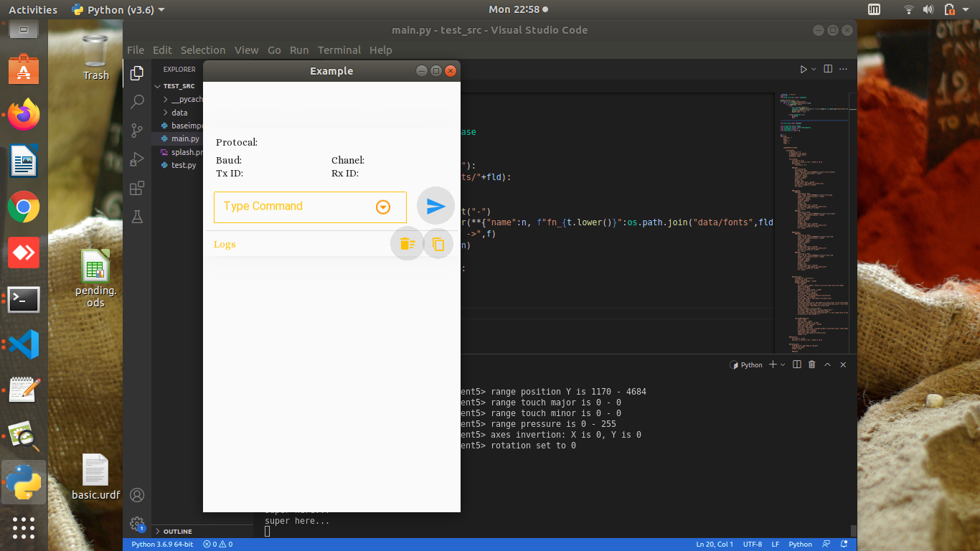
Task: Clear logs using the trash icon in Example
Action: tap(407, 243)
